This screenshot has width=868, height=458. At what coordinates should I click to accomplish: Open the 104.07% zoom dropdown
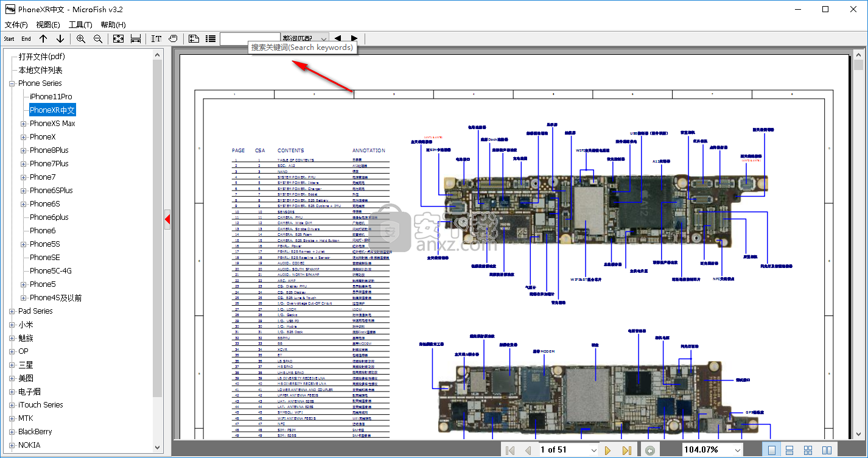tap(738, 450)
